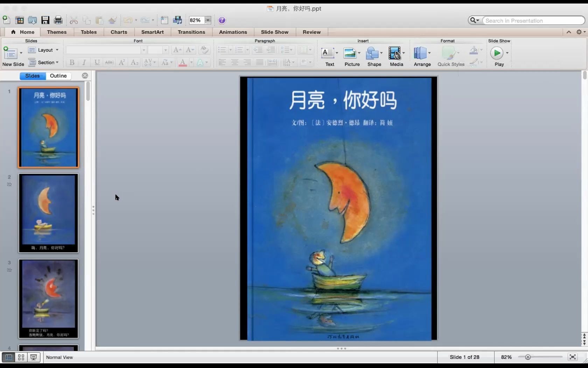588x368 pixels.
Task: Adjust the zoom slider handle
Action: [x=528, y=357]
